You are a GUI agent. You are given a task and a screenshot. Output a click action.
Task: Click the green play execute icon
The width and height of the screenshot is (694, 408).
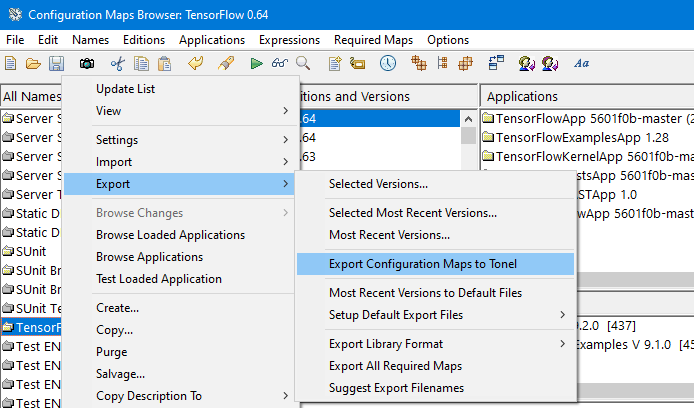click(x=256, y=64)
